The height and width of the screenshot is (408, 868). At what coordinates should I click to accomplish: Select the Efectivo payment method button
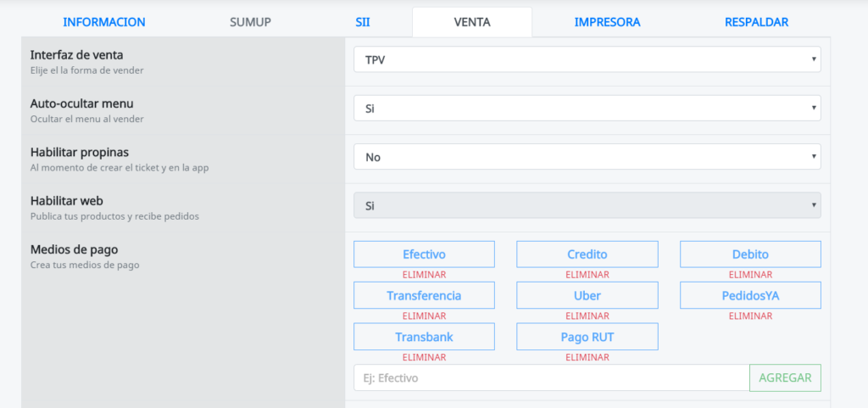(424, 254)
